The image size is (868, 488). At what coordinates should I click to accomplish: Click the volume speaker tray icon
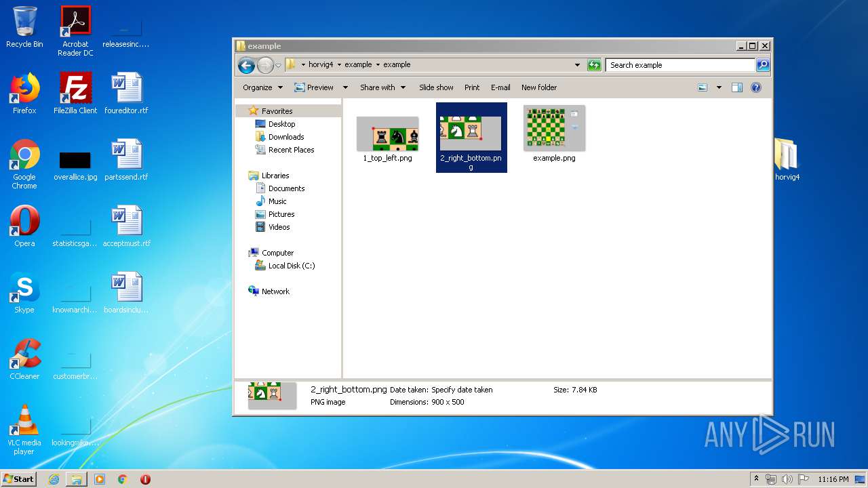[787, 479]
